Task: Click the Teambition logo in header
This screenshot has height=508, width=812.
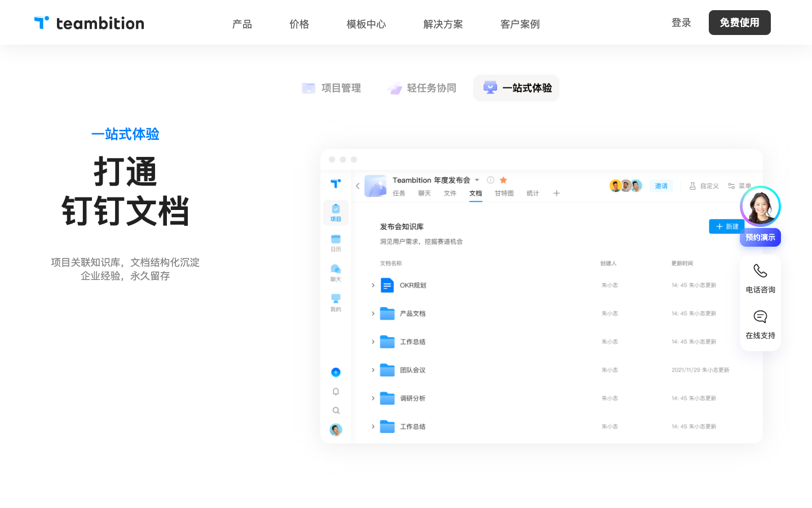Action: tap(89, 23)
